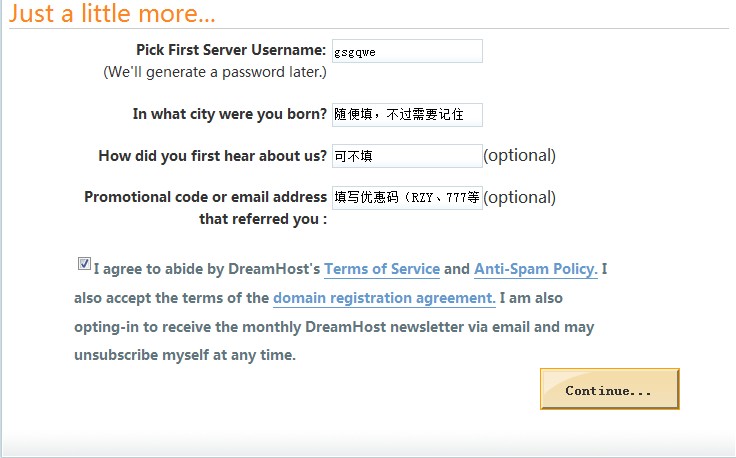Click the promotional code input box
The width and height of the screenshot is (736, 458).
407,198
